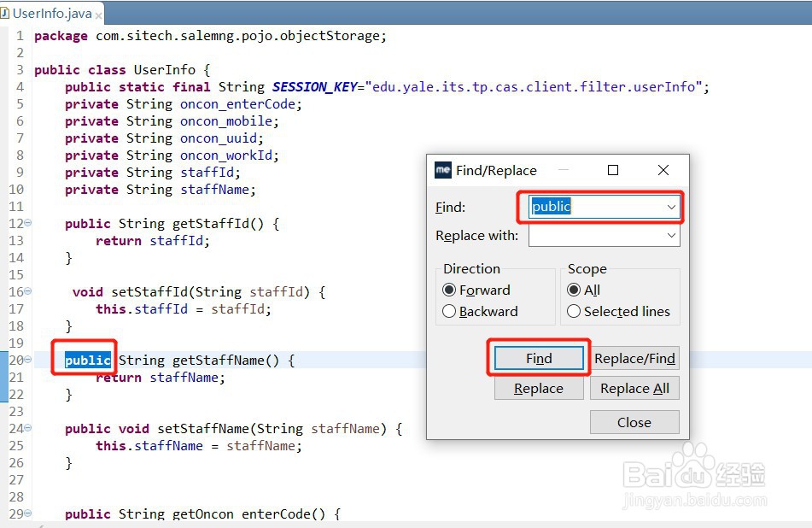
Task: Collapse the setStaffName fold on line 24
Action: coord(28,428)
